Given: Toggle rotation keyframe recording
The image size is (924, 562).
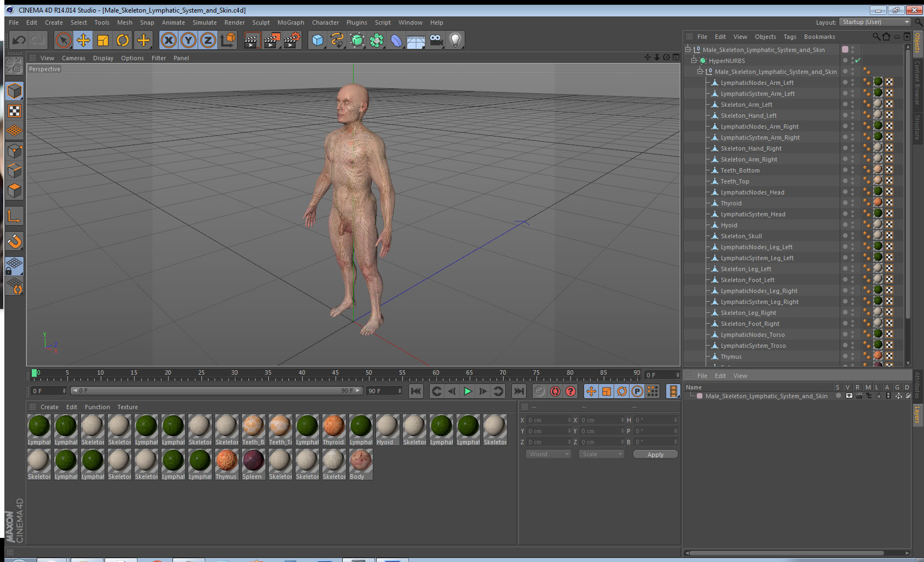Looking at the screenshot, I should (x=622, y=391).
